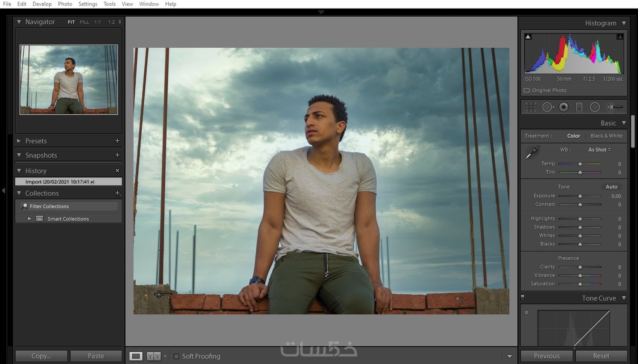The image size is (638, 364).
Task: Open the Develop menu
Action: coord(42,4)
